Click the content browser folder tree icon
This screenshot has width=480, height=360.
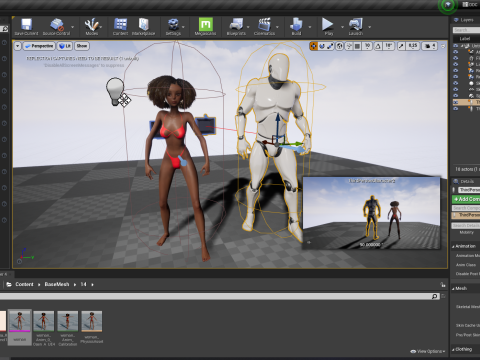click(9, 284)
